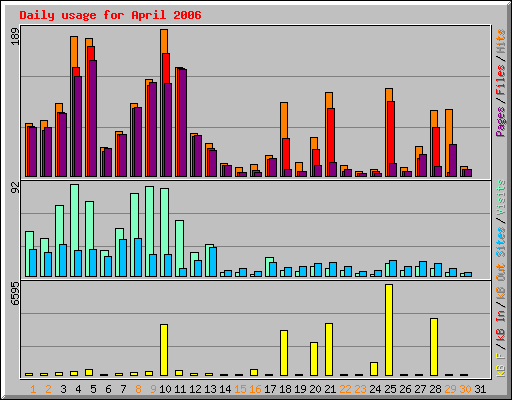The height and width of the screenshot is (400, 512).
Task: Click the yellow kB bar for day 25
Action: (389, 330)
